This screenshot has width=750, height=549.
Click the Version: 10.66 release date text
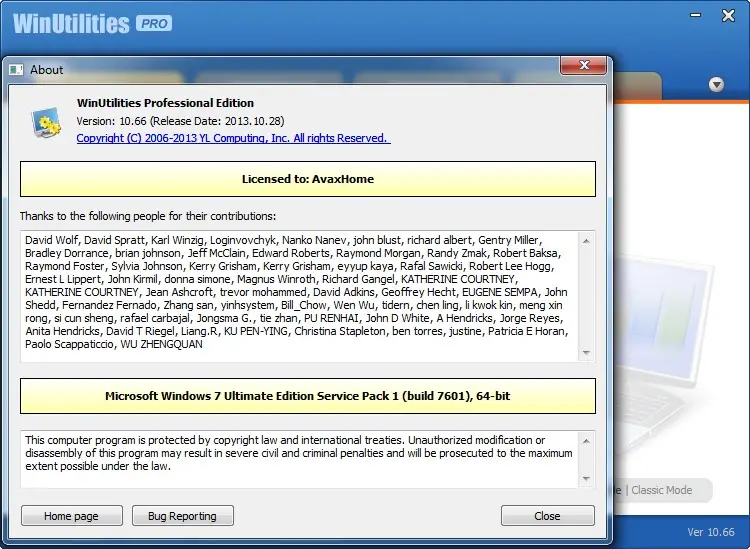click(x=180, y=121)
